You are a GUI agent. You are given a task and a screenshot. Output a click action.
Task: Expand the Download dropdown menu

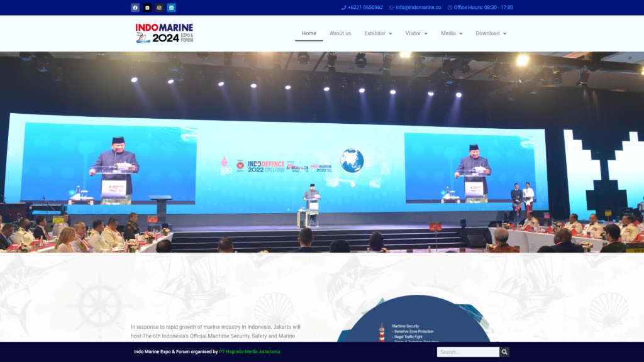491,33
